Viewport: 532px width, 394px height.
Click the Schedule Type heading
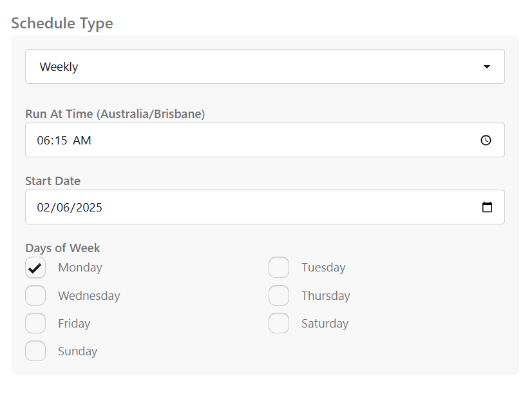pyautogui.click(x=62, y=23)
